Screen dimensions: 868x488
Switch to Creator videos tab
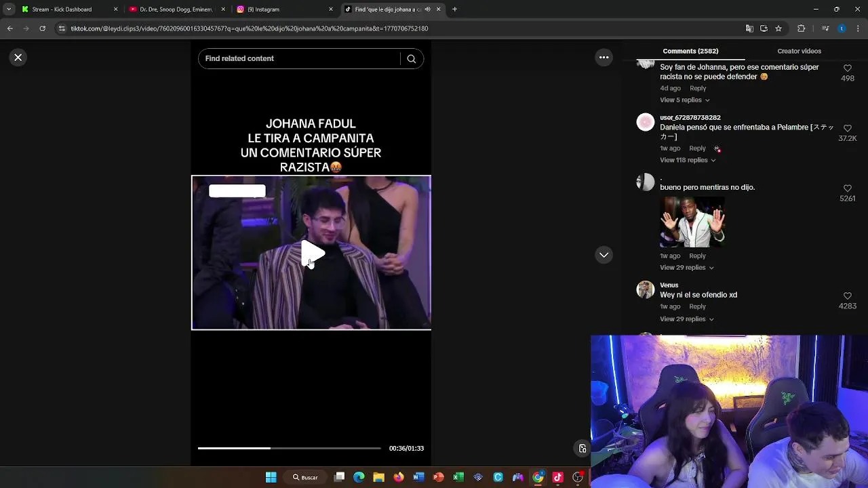coord(799,52)
